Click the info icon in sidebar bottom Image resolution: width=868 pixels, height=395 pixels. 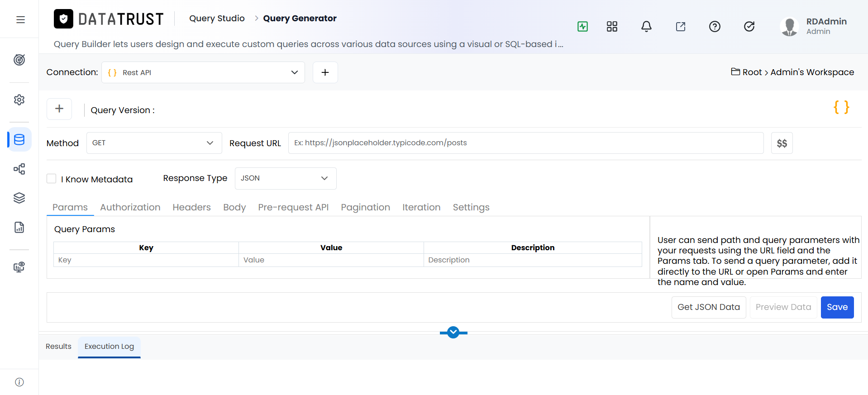(19, 382)
